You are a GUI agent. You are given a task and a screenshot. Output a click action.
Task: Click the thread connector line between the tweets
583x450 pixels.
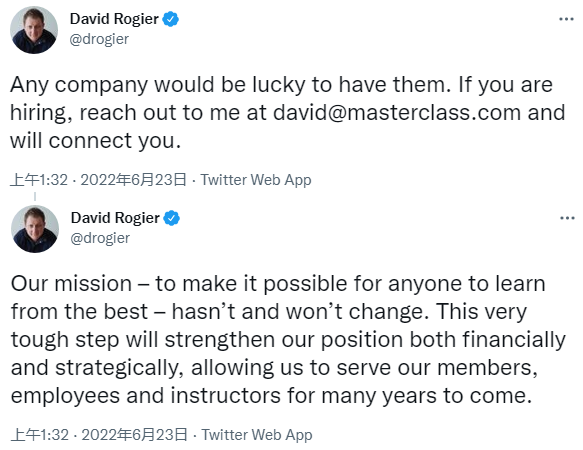point(35,196)
